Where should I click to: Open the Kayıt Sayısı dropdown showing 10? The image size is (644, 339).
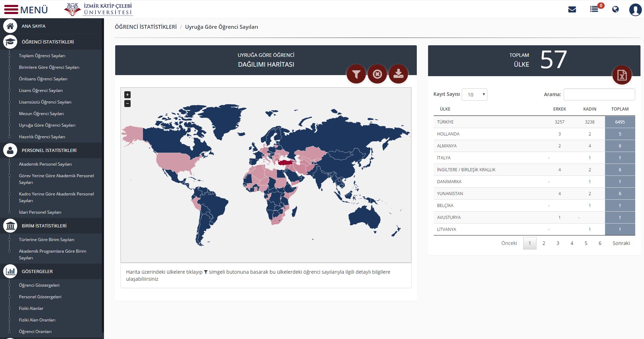[474, 94]
